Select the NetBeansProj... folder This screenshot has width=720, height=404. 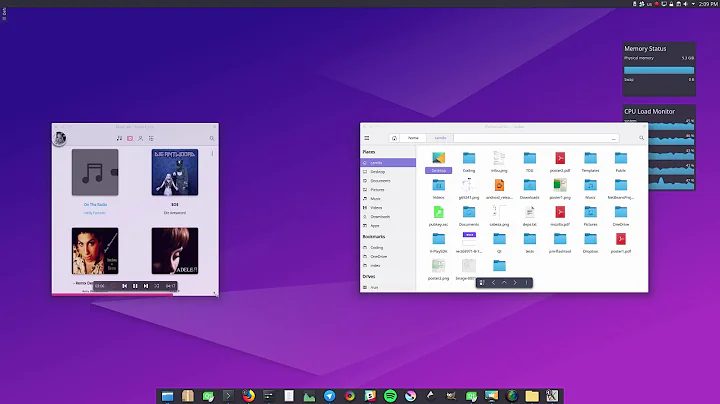620,185
